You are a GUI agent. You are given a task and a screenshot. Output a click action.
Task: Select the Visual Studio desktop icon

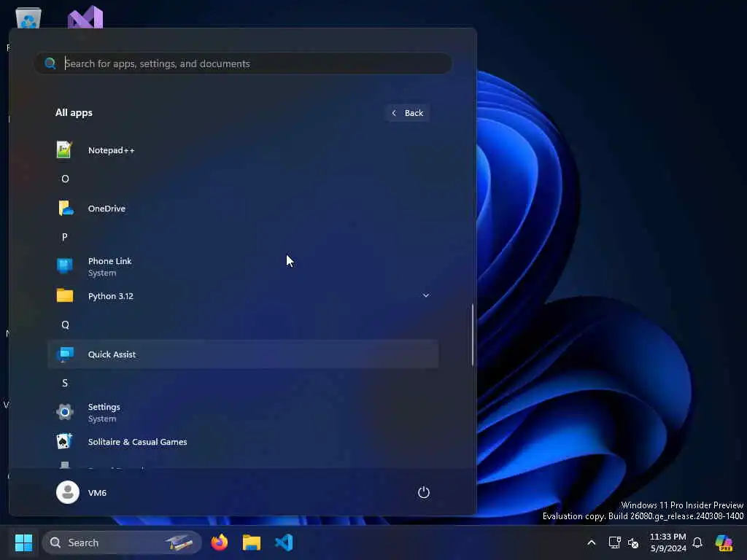coord(85,17)
